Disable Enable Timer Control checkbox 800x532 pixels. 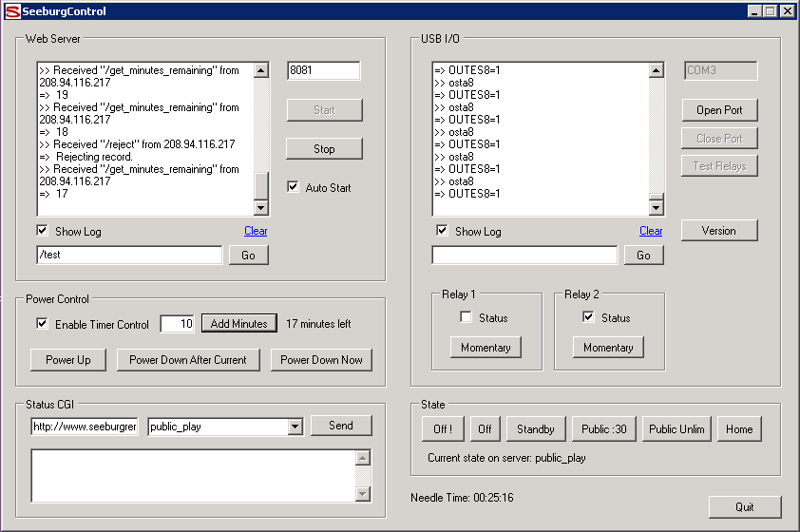pyautogui.click(x=43, y=324)
